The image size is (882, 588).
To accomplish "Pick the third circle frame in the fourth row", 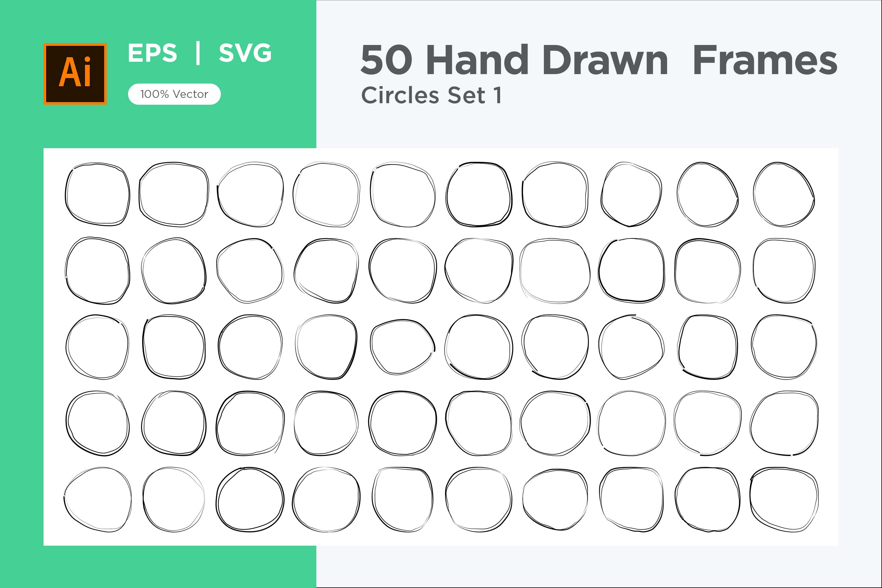I will [250, 423].
